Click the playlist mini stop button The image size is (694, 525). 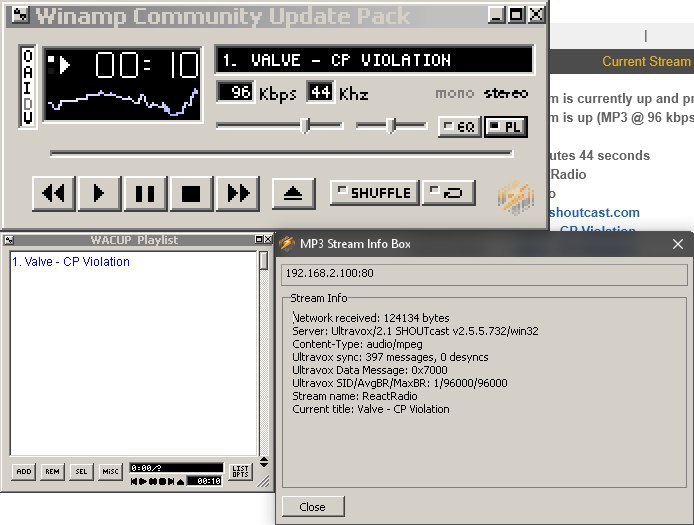pyautogui.click(x=162, y=482)
